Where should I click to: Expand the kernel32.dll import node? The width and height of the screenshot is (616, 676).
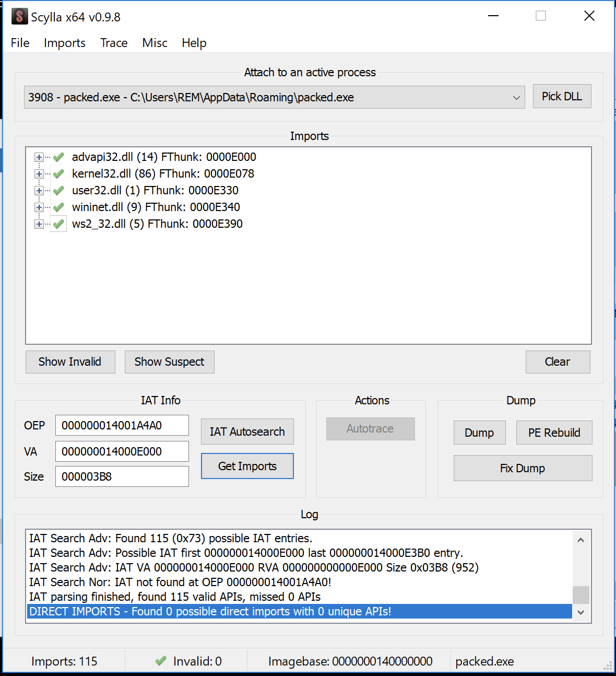(39, 174)
